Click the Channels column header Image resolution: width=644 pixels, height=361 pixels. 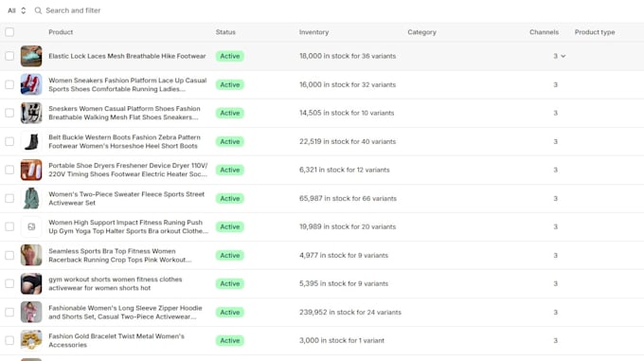[x=544, y=32]
